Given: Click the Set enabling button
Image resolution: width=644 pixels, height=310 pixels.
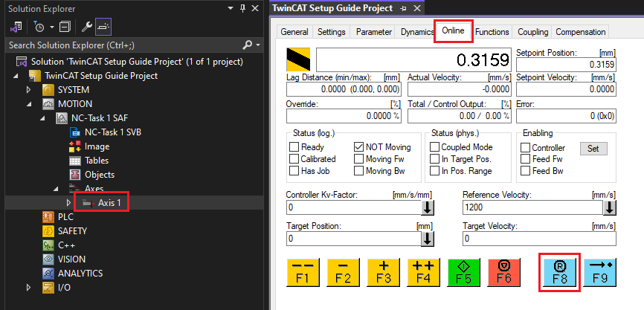Looking at the screenshot, I should click(x=593, y=149).
